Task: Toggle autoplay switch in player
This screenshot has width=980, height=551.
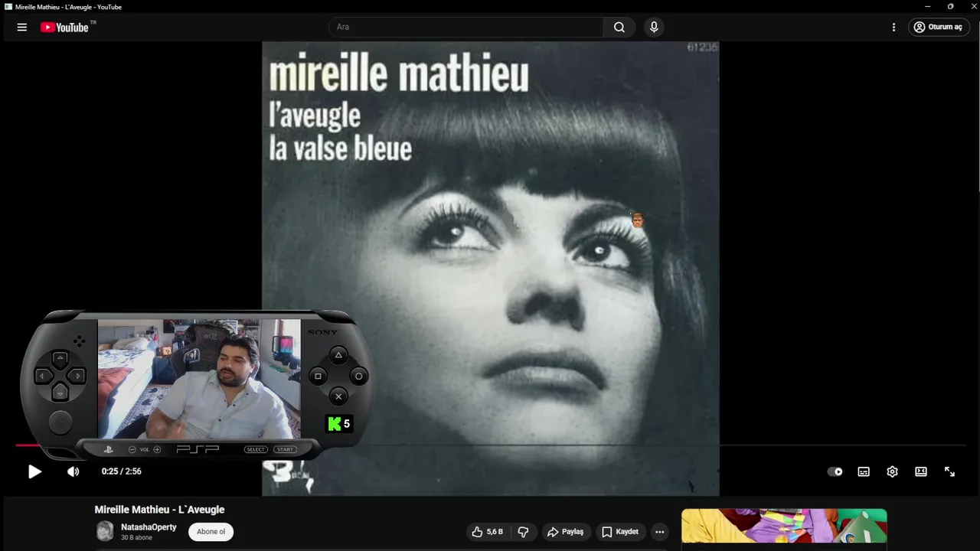Action: (x=835, y=471)
